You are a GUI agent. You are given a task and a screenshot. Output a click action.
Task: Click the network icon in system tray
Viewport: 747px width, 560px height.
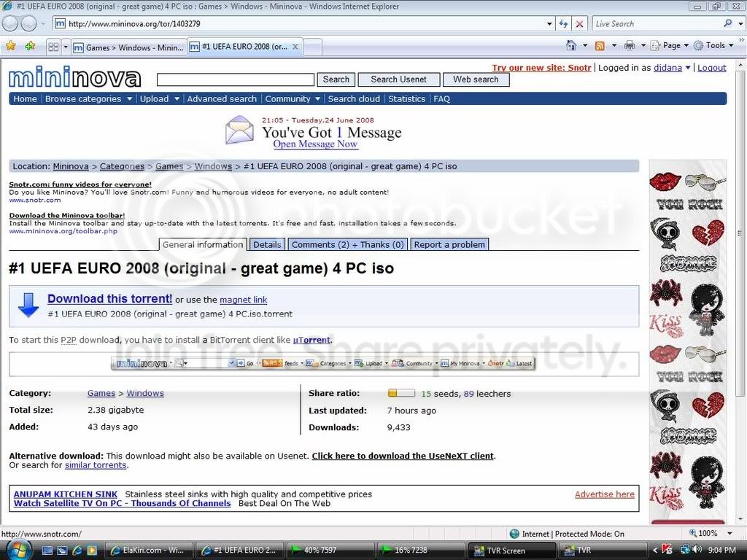point(686,550)
